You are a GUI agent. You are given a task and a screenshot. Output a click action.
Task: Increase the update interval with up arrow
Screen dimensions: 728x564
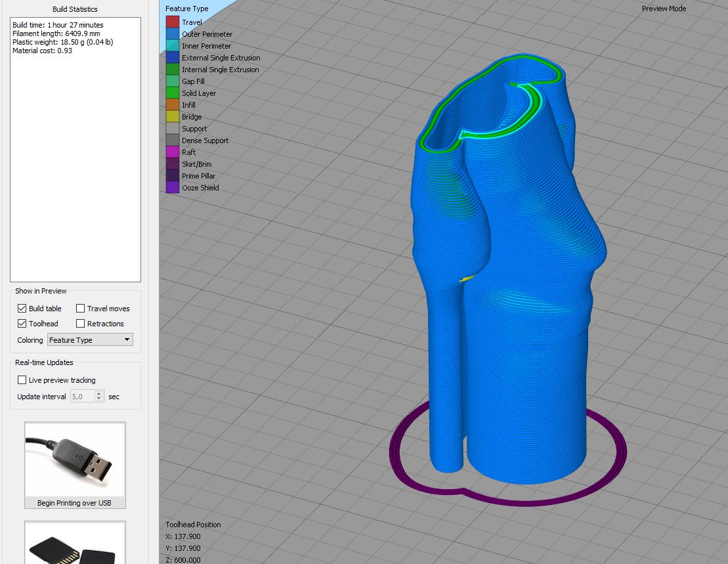(x=99, y=394)
